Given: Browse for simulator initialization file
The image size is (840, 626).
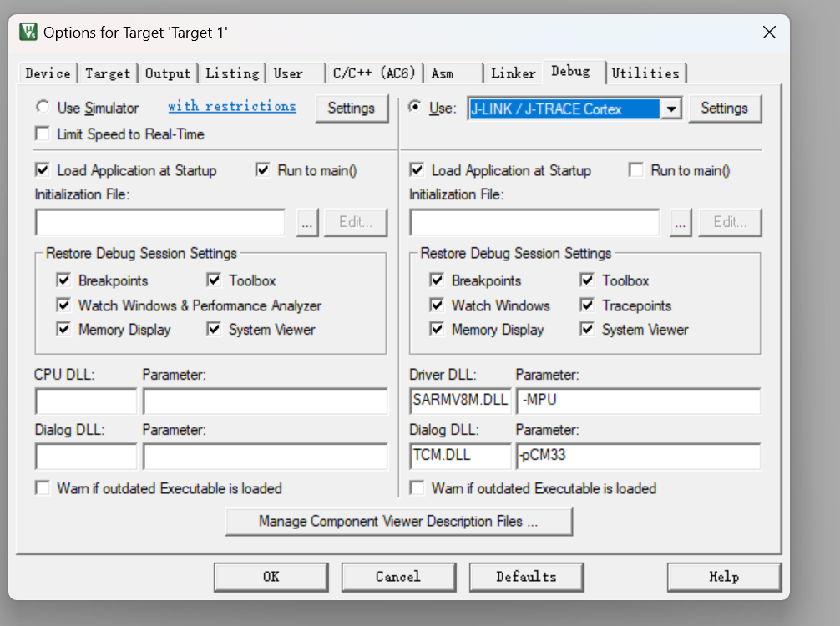Looking at the screenshot, I should (x=307, y=222).
